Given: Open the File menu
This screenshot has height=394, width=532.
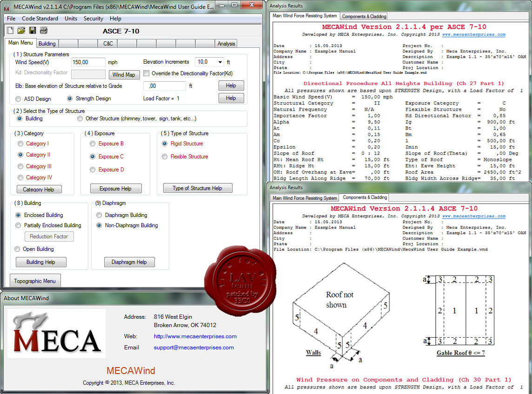Looking at the screenshot, I should (x=11, y=19).
